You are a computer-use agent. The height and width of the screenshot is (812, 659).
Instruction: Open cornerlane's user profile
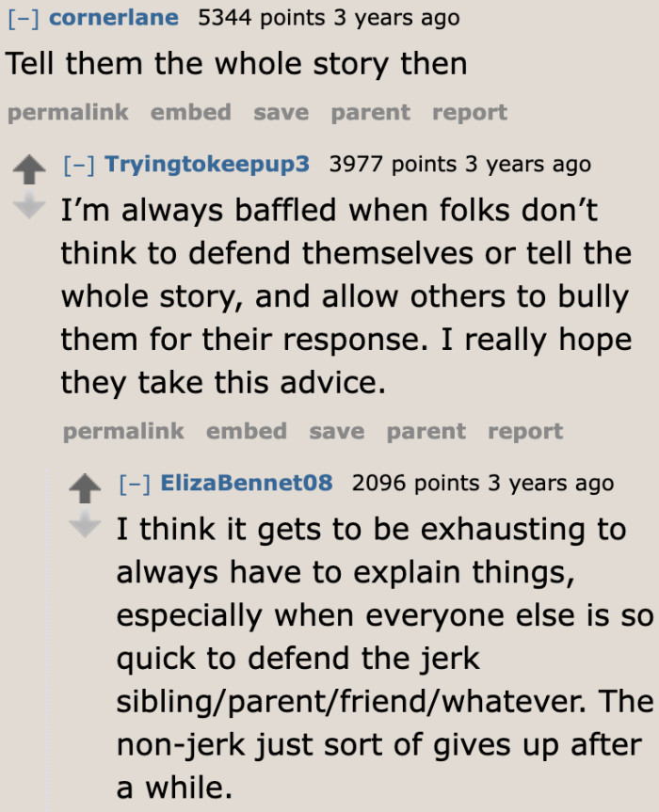point(115,18)
